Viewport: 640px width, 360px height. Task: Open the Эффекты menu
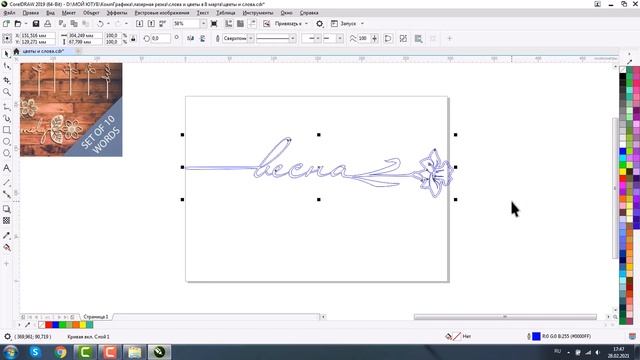point(117,13)
